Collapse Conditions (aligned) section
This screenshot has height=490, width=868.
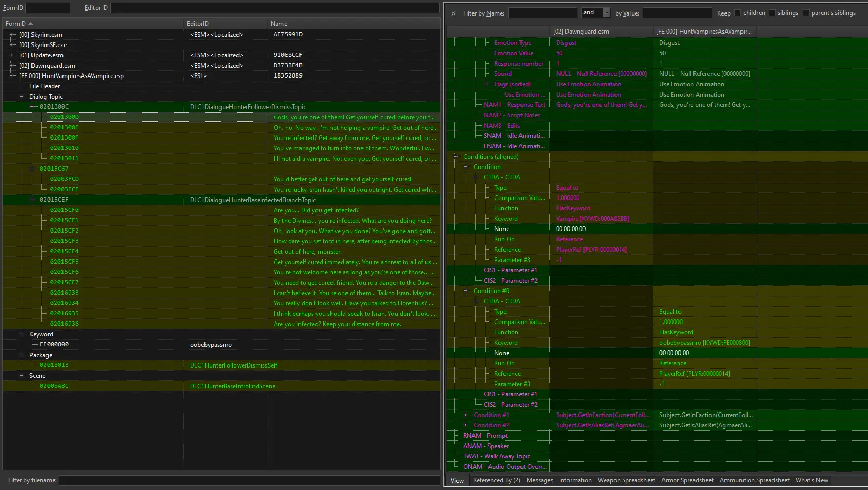455,157
